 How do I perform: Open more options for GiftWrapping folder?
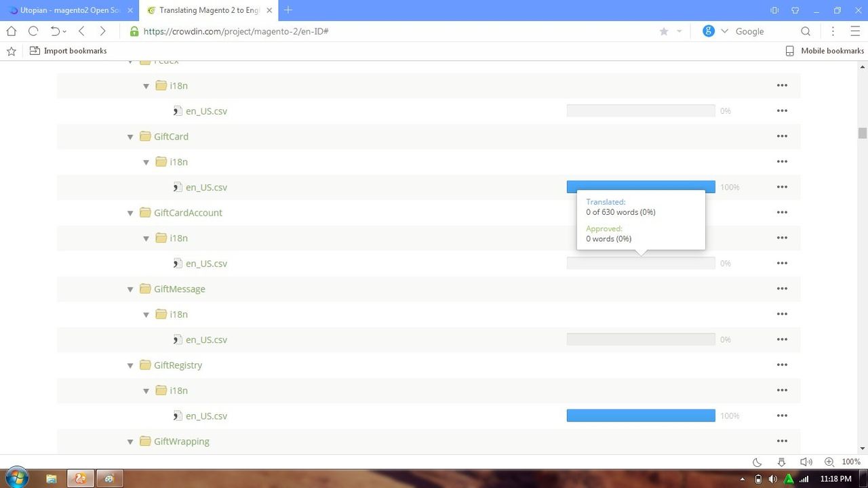[x=782, y=441]
